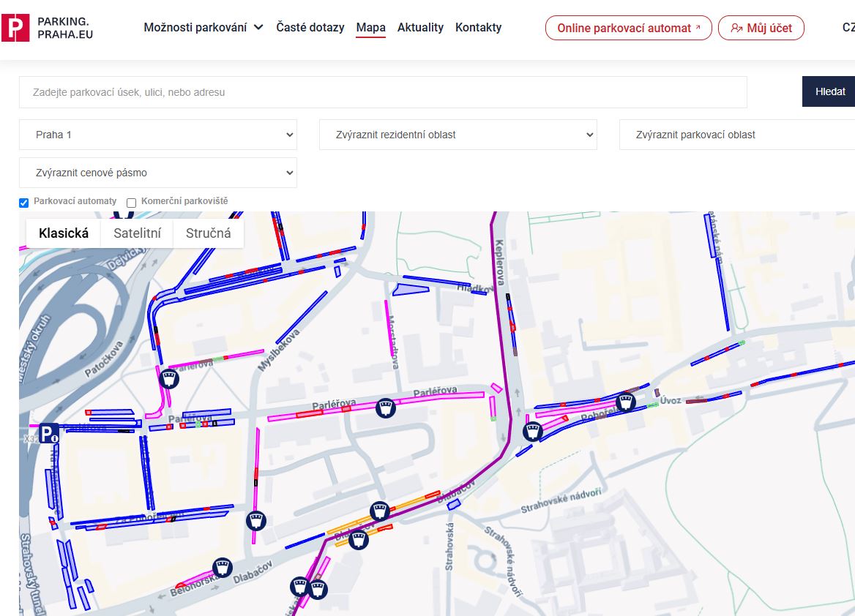Click parking meter icon on Bělohorská street
Image resolution: width=855 pixels, height=616 pixels.
coord(222,567)
